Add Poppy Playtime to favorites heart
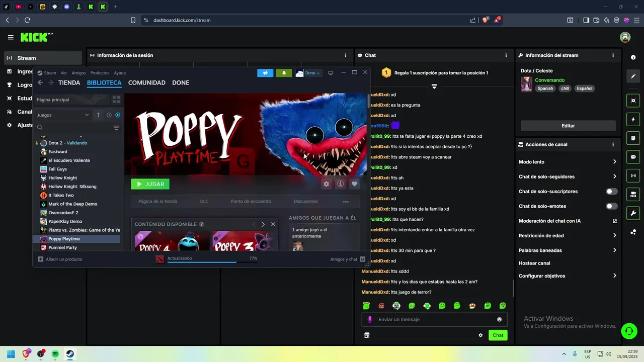Image resolution: width=644 pixels, height=362 pixels. click(x=355, y=184)
